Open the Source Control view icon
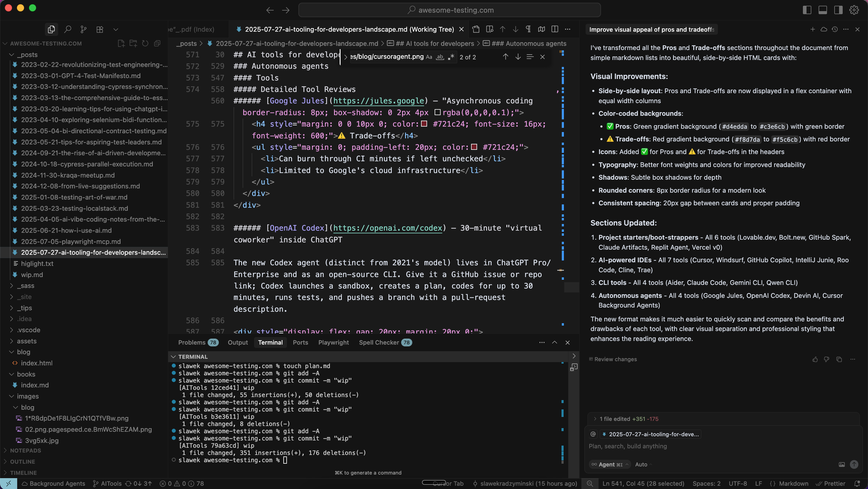 click(83, 29)
